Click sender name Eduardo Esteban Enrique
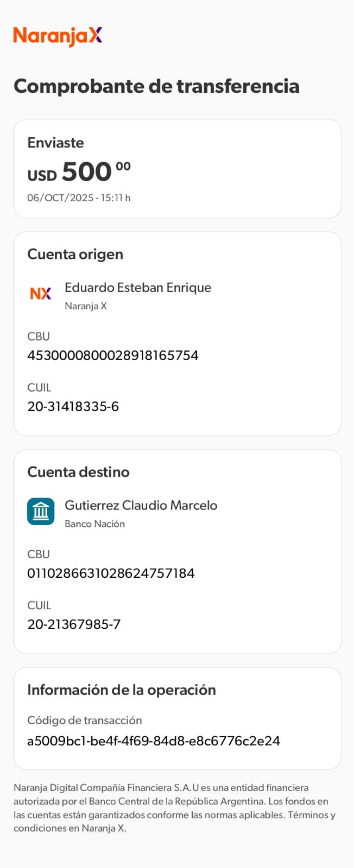Screen dimensions: 354x868 coord(138,288)
